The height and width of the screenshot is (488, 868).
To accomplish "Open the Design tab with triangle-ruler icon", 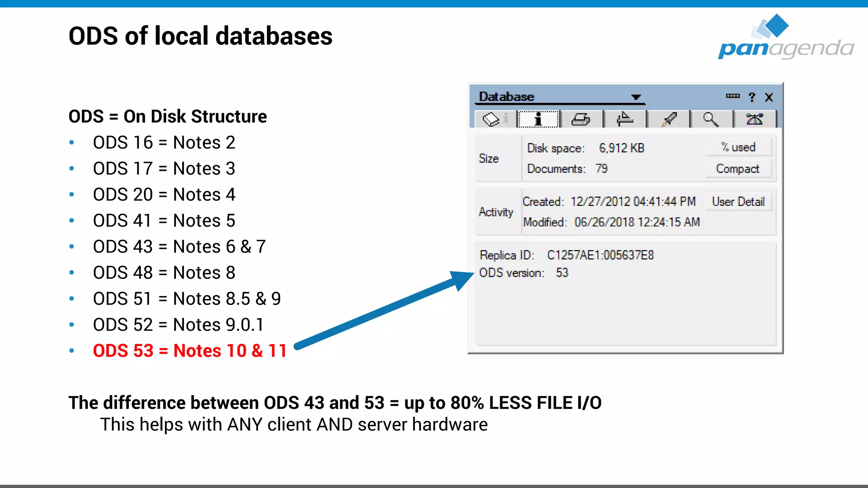I will pyautogui.click(x=625, y=119).
